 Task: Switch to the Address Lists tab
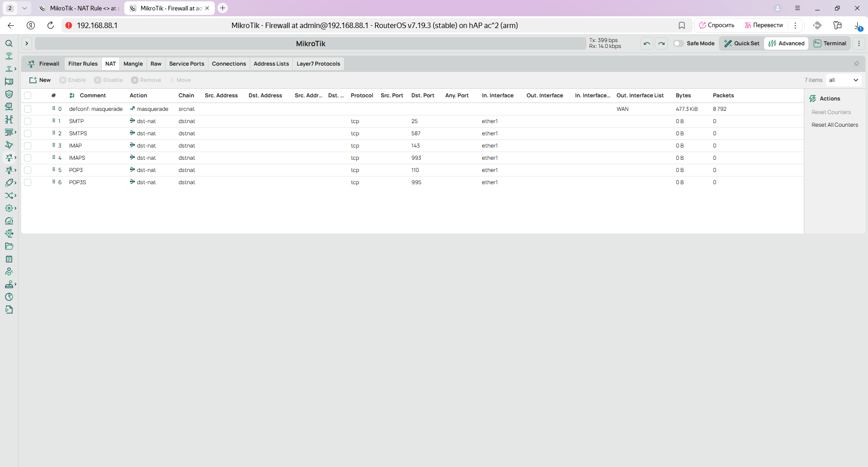pos(271,64)
